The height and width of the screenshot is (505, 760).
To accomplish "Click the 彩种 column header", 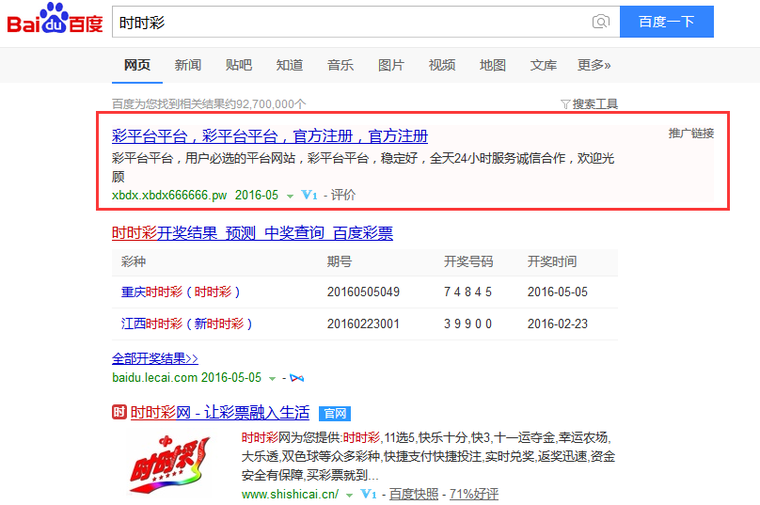I will (x=133, y=262).
